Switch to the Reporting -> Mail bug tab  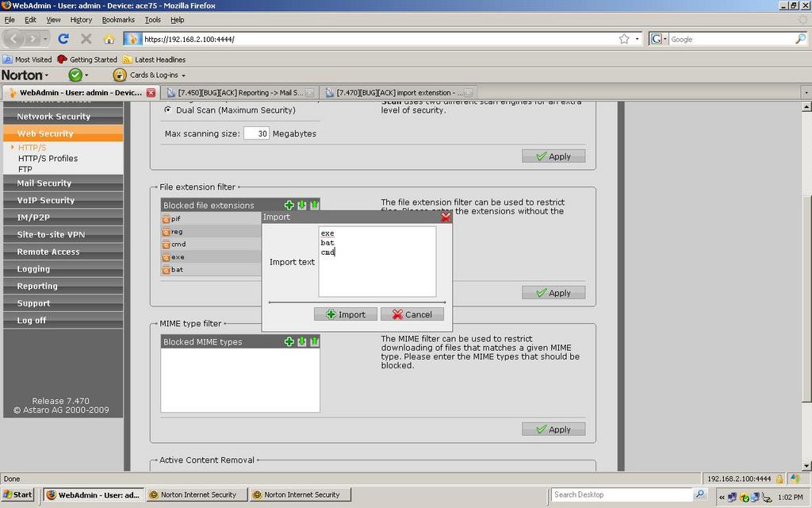tap(241, 93)
